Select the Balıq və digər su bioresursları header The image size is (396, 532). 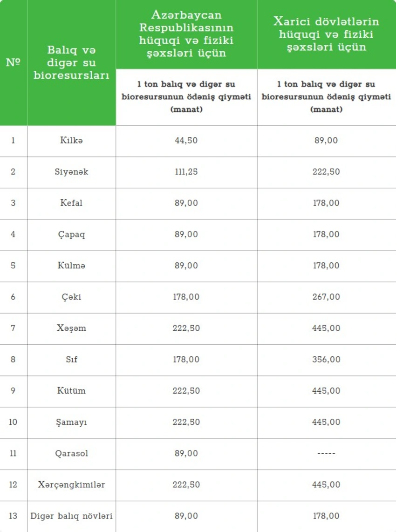pyautogui.click(x=71, y=62)
